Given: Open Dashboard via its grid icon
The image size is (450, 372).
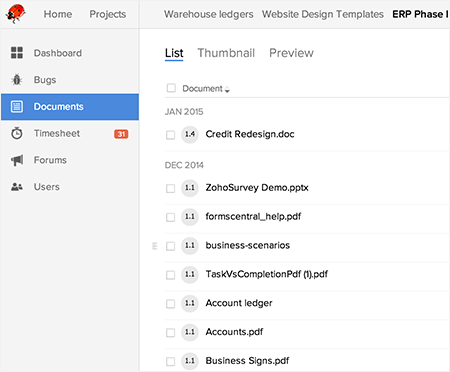Looking at the screenshot, I should pyautogui.click(x=17, y=53).
